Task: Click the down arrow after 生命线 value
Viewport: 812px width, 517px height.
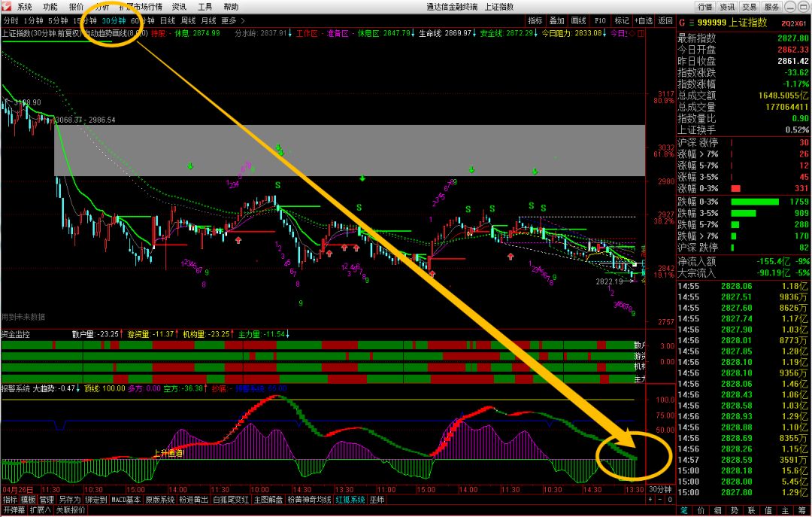Action: click(x=474, y=33)
